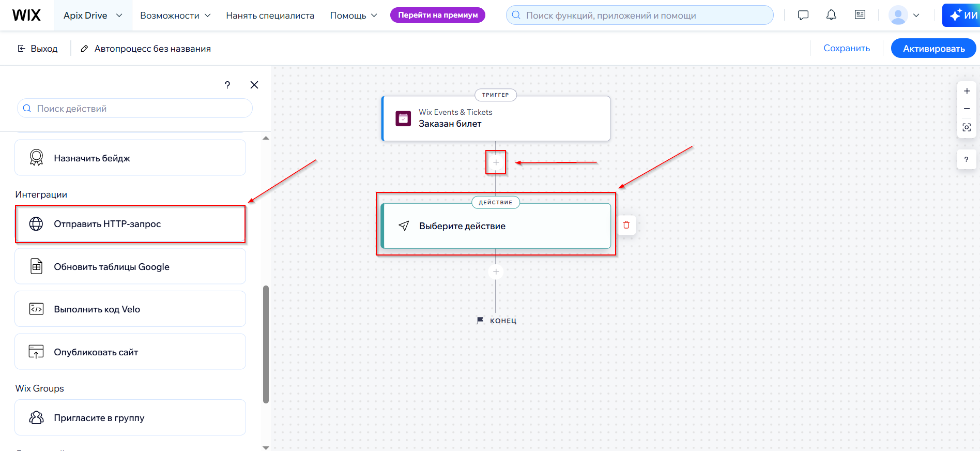The height and width of the screenshot is (451, 980).
Task: Select Отправить HTTP-запрос action
Action: coord(130,224)
